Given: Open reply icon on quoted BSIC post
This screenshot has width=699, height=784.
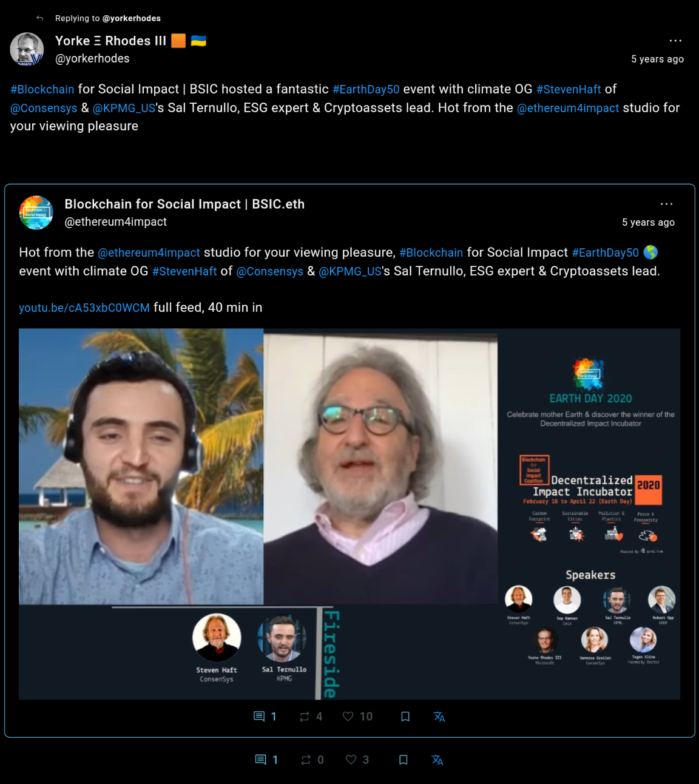Looking at the screenshot, I should [259, 717].
